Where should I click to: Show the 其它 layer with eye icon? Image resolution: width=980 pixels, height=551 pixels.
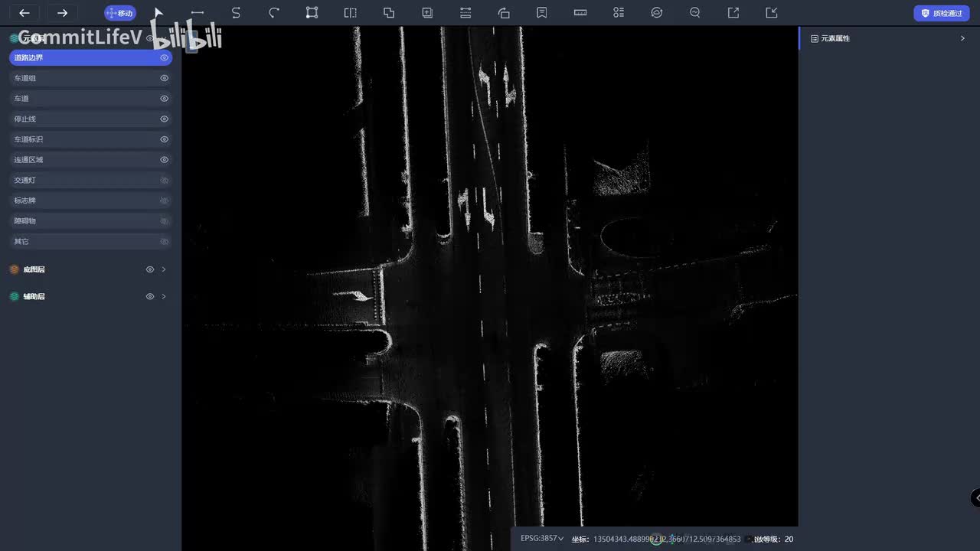click(x=164, y=241)
